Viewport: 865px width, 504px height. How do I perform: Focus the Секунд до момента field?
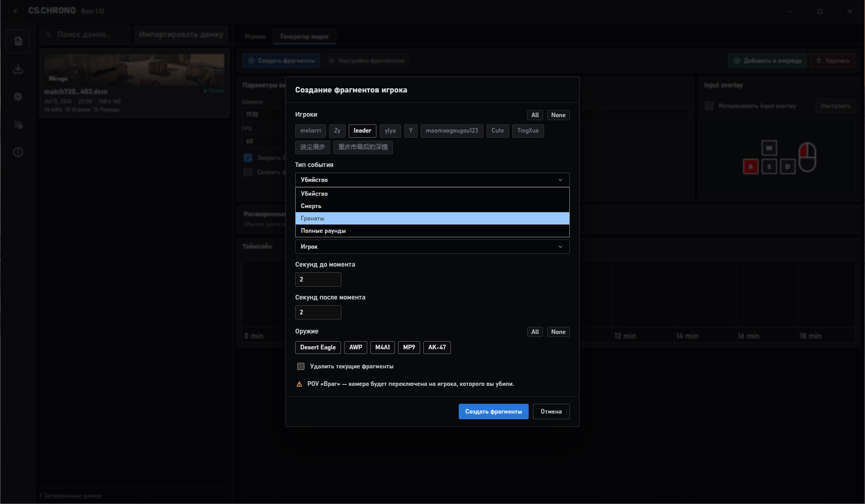(x=318, y=279)
